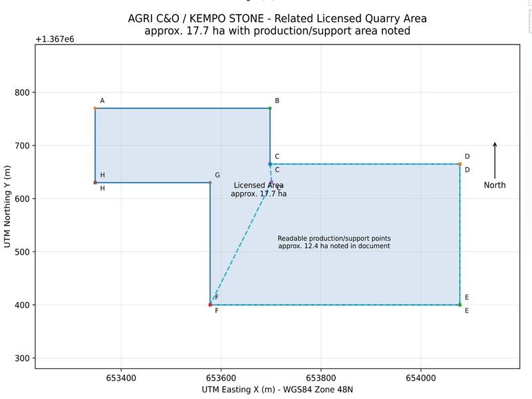Click the green square marker at E
This screenshot has width=532, height=399.
pyautogui.click(x=460, y=305)
